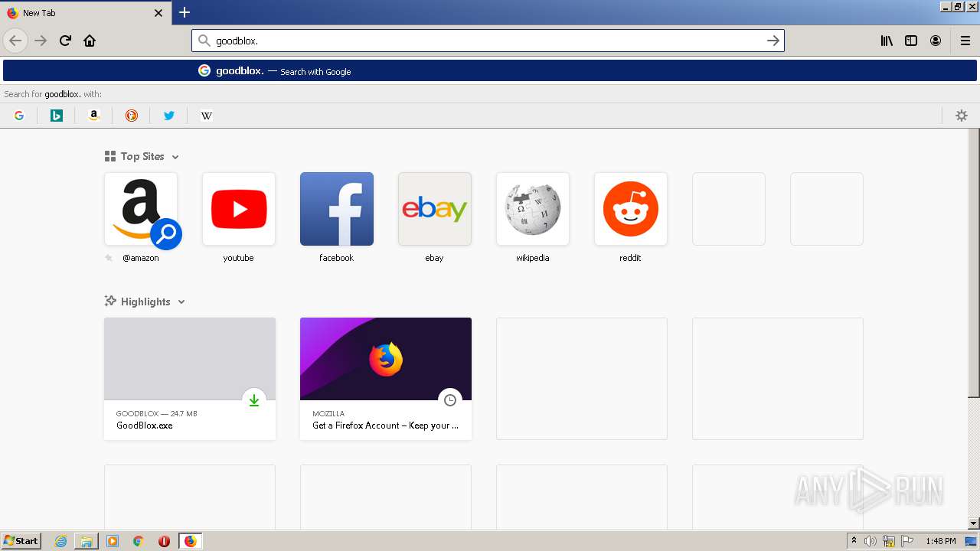Choose the goodblox. Search with Google suggestion
Viewport: 980px width, 551px height.
[x=490, y=70]
